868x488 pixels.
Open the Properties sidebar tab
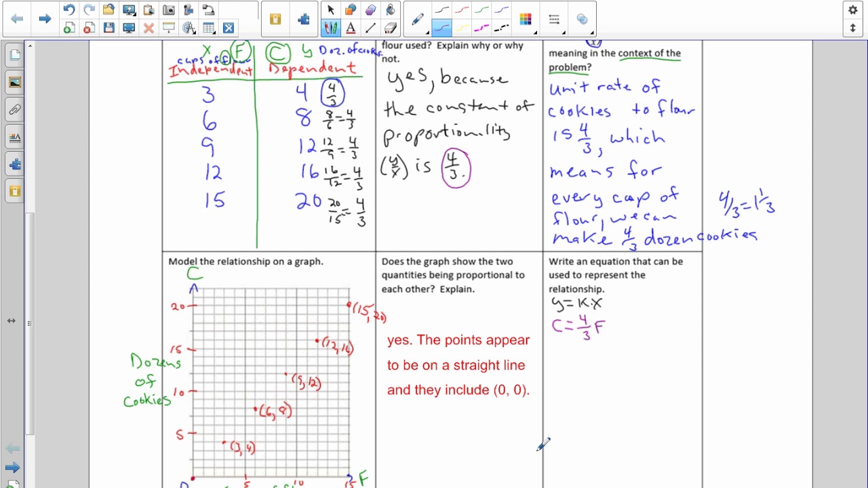click(15, 137)
